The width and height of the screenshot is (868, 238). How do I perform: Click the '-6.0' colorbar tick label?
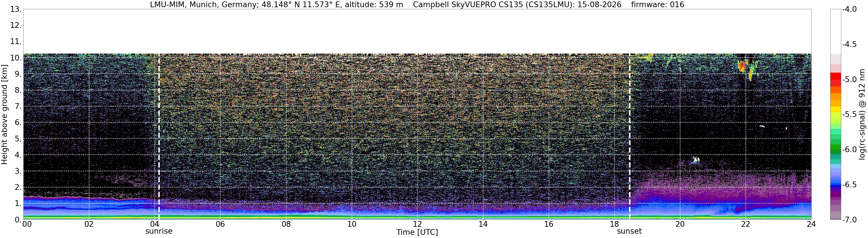pyautogui.click(x=850, y=150)
